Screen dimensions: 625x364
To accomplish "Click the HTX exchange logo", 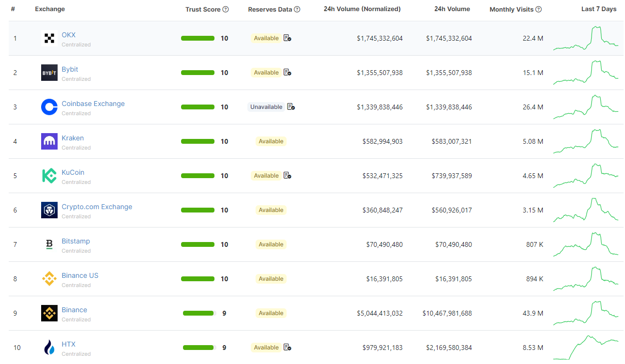I will (x=49, y=348).
